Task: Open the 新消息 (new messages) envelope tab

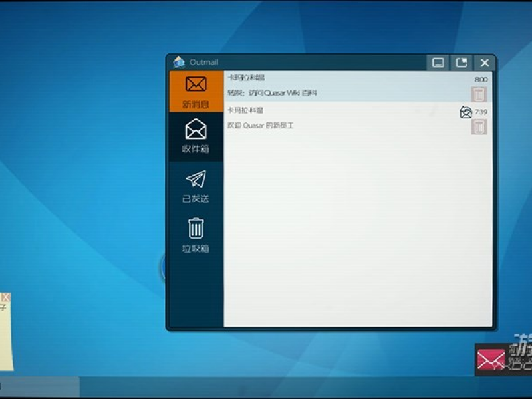Action: (196, 91)
